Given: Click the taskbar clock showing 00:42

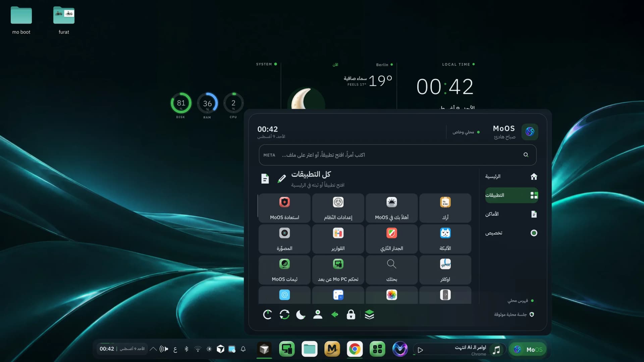Looking at the screenshot, I should 107,349.
